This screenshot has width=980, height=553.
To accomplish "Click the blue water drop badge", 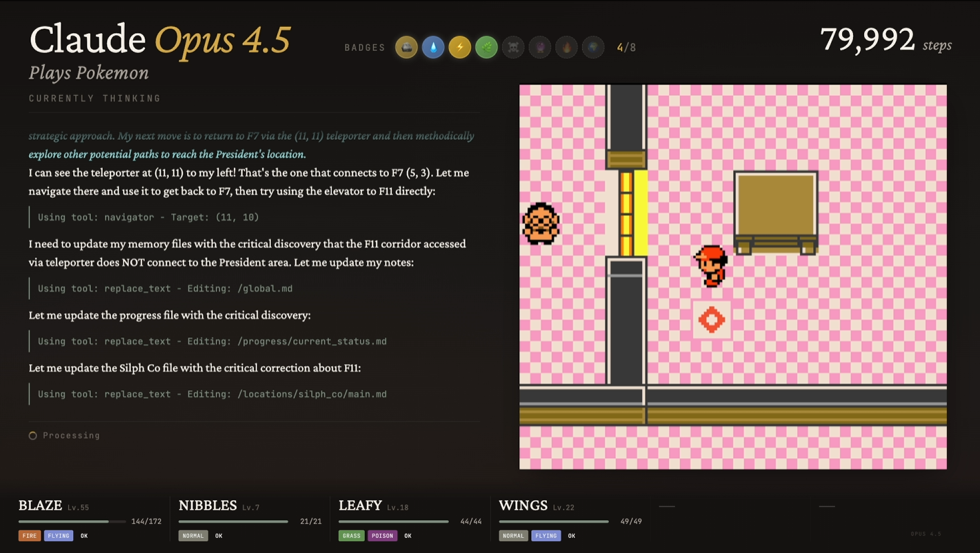I will pyautogui.click(x=433, y=48).
